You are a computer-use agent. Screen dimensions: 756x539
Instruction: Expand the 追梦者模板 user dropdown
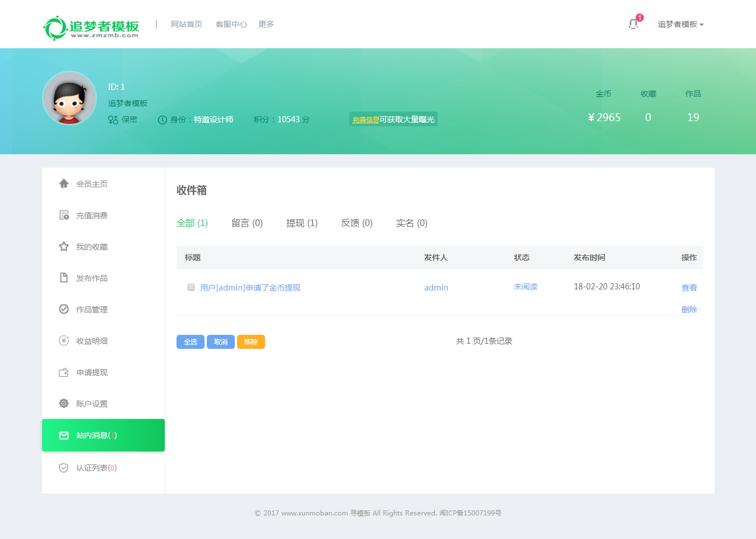[680, 25]
